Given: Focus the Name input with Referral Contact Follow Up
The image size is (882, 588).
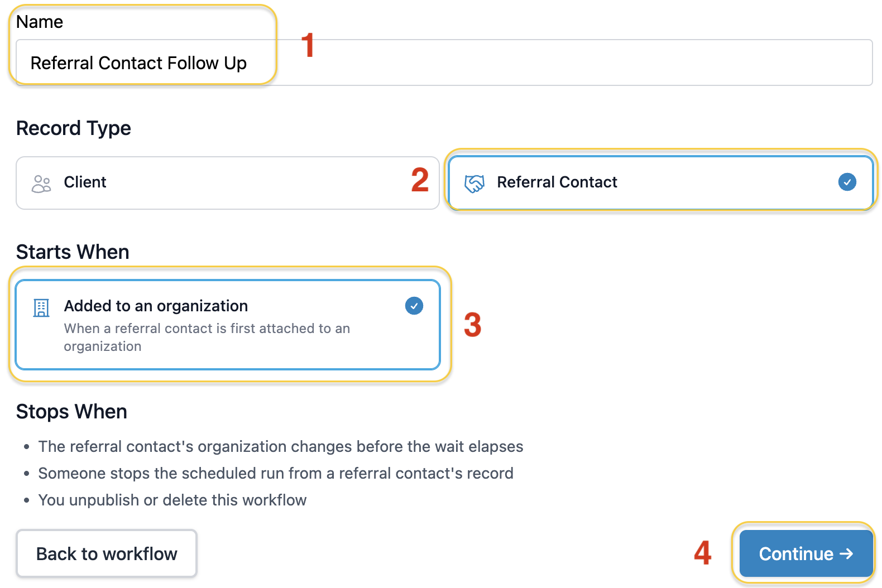Looking at the screenshot, I should 444,62.
